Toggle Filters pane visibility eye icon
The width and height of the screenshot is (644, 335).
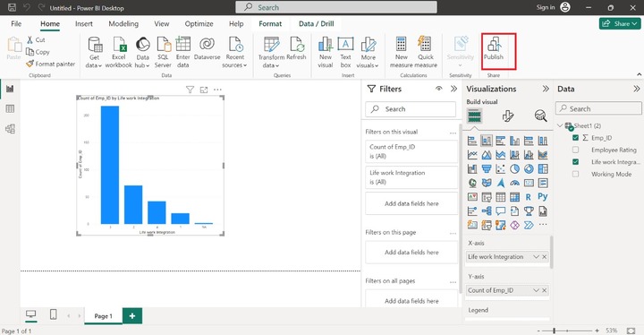439,89
